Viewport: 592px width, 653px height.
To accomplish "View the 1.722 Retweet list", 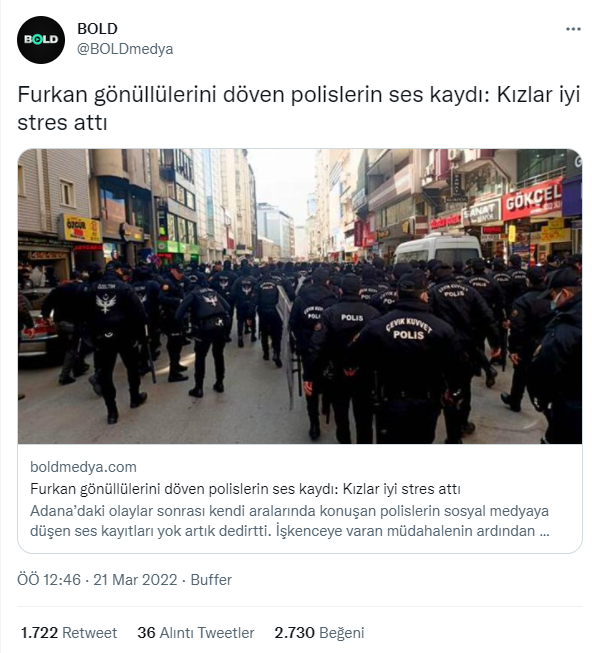I will [69, 633].
